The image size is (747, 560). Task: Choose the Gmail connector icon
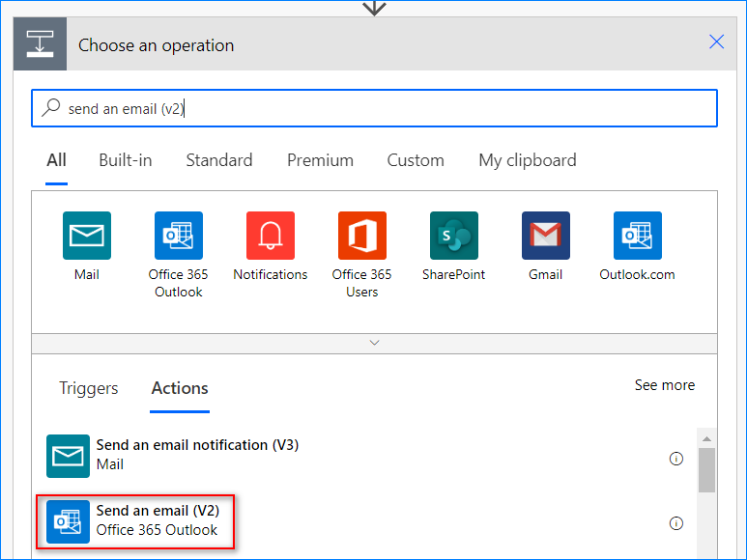point(545,236)
